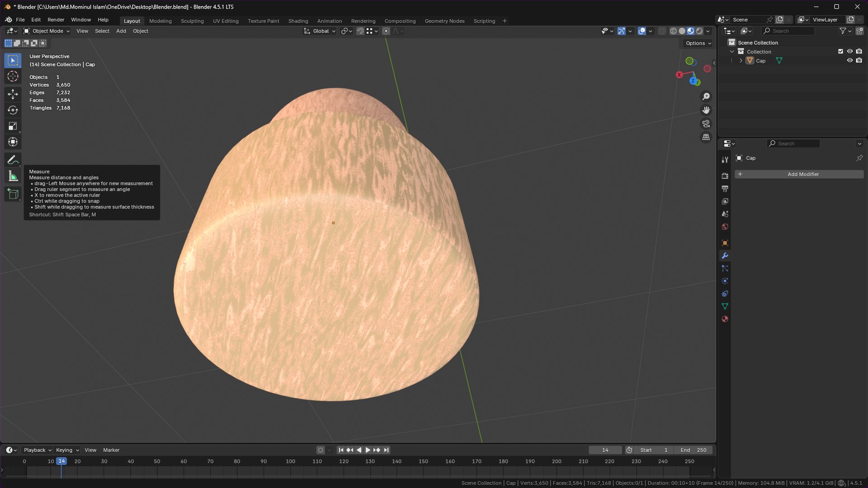
Task: Switch to wireframe viewport shading
Action: click(x=673, y=31)
